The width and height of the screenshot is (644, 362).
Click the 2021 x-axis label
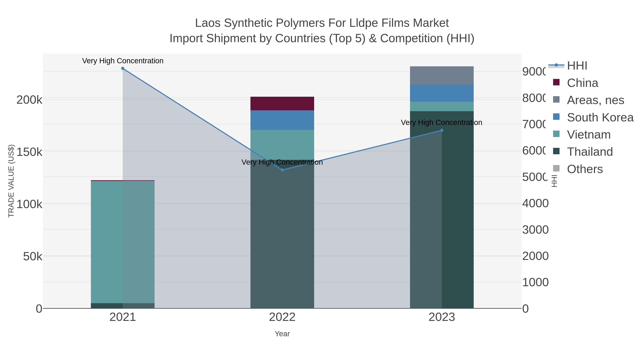pyautogui.click(x=123, y=317)
